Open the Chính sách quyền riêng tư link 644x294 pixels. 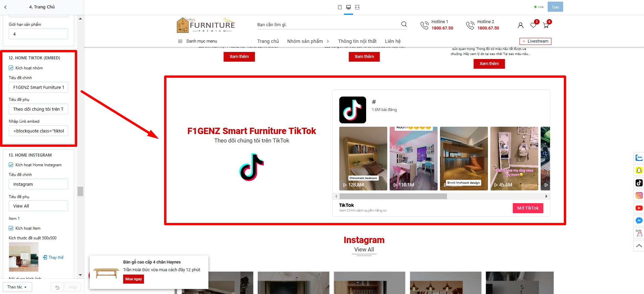coord(367,211)
